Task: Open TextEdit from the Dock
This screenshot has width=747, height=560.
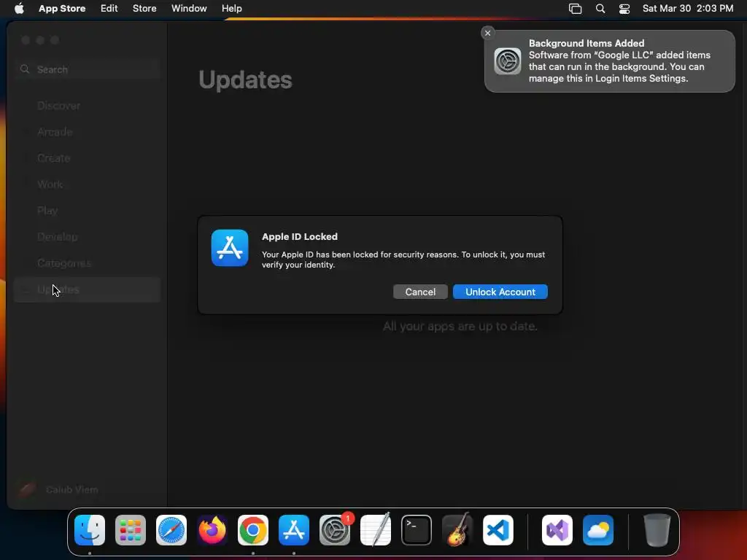Action: click(376, 530)
